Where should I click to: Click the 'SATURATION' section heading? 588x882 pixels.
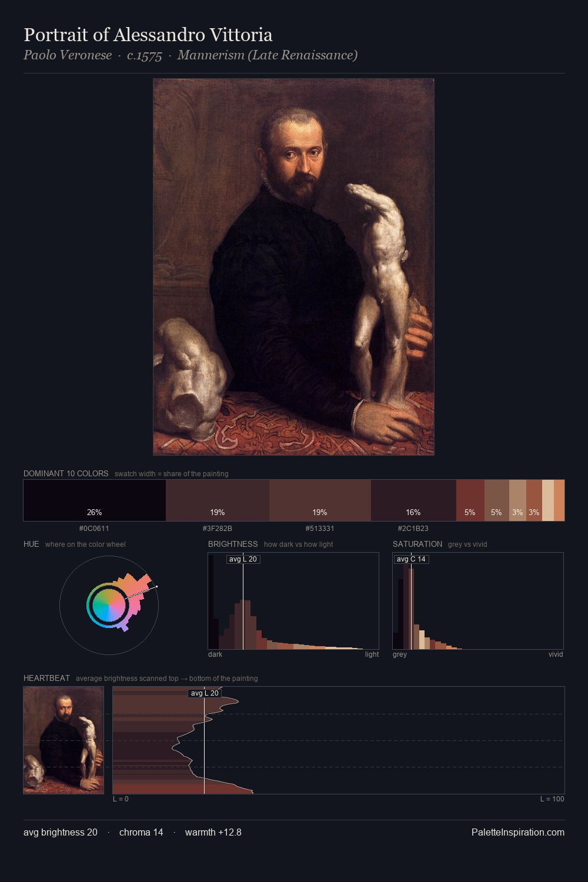click(x=417, y=544)
